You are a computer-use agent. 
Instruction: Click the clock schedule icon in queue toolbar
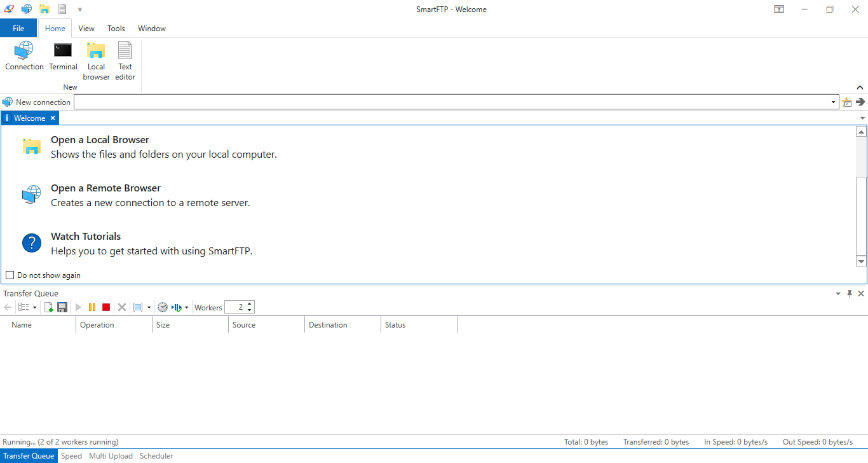point(163,307)
